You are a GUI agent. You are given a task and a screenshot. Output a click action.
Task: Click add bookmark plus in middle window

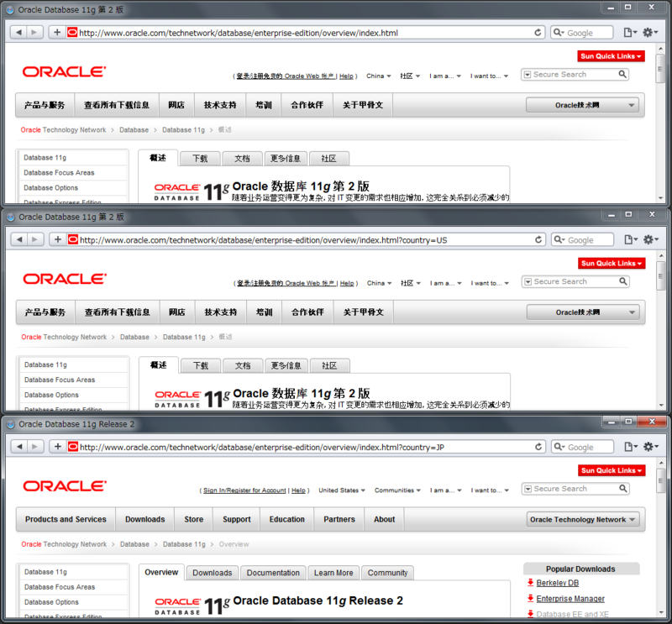click(58, 239)
